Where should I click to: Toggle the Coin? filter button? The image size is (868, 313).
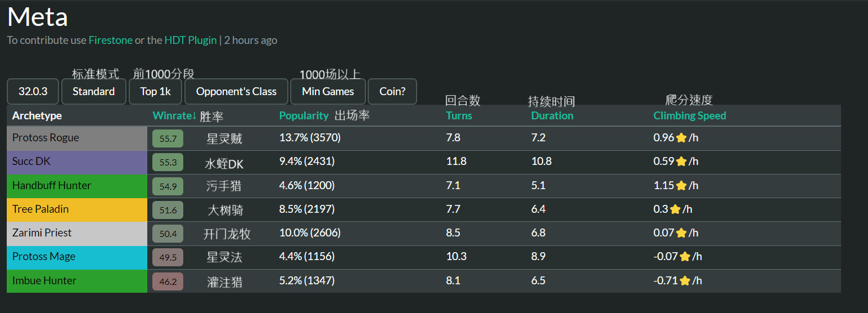point(392,91)
